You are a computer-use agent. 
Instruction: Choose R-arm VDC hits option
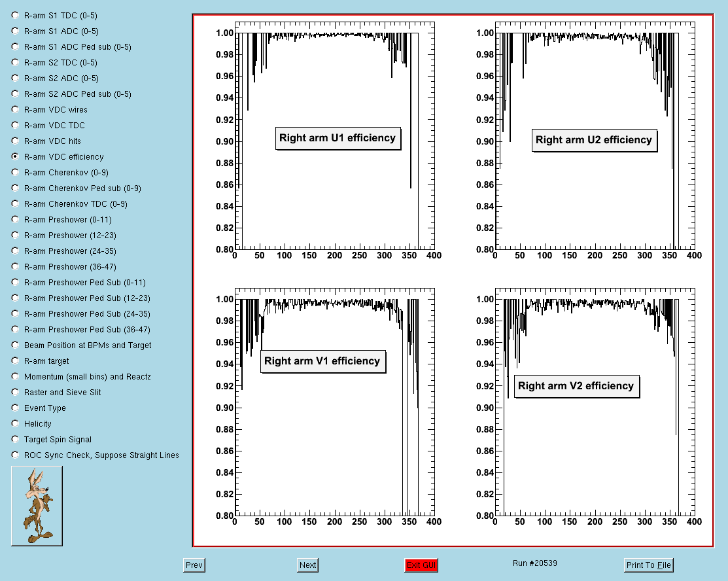(x=15, y=141)
